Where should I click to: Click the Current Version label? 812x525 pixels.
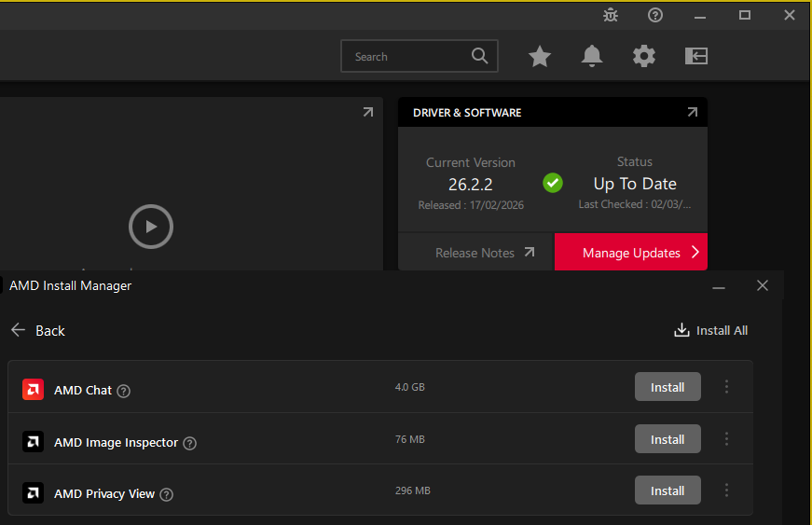click(470, 162)
